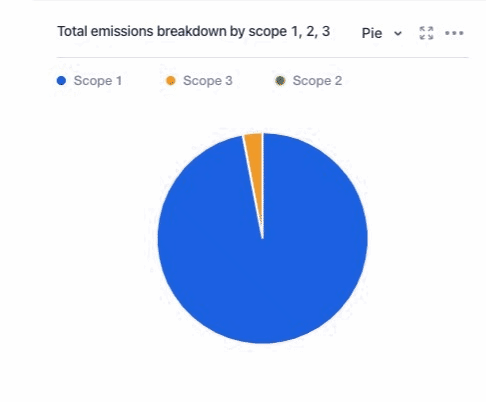Toggle the Scope 2 legend item
486x402 pixels.
(x=309, y=81)
